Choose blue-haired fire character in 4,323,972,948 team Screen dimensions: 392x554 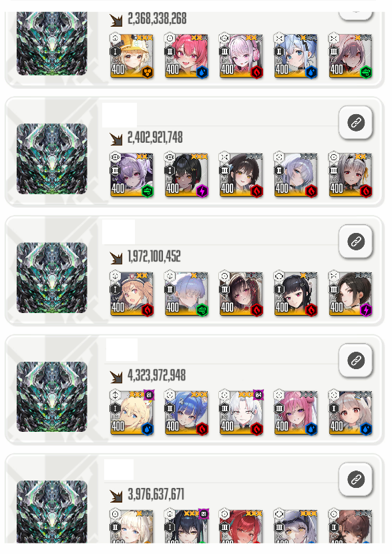click(186, 412)
